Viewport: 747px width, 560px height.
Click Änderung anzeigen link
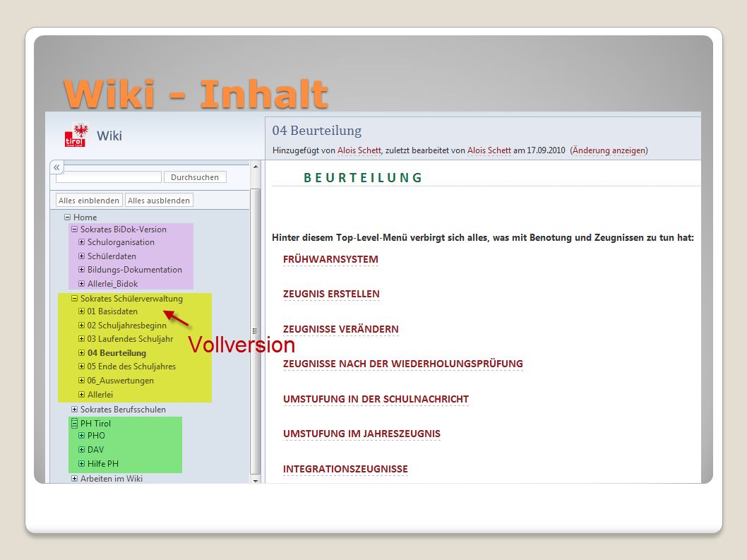click(609, 150)
